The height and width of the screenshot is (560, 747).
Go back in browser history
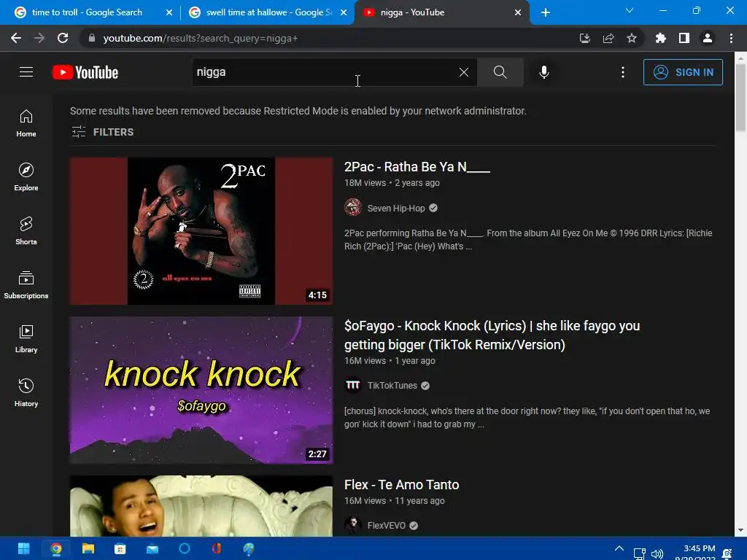coord(16,38)
